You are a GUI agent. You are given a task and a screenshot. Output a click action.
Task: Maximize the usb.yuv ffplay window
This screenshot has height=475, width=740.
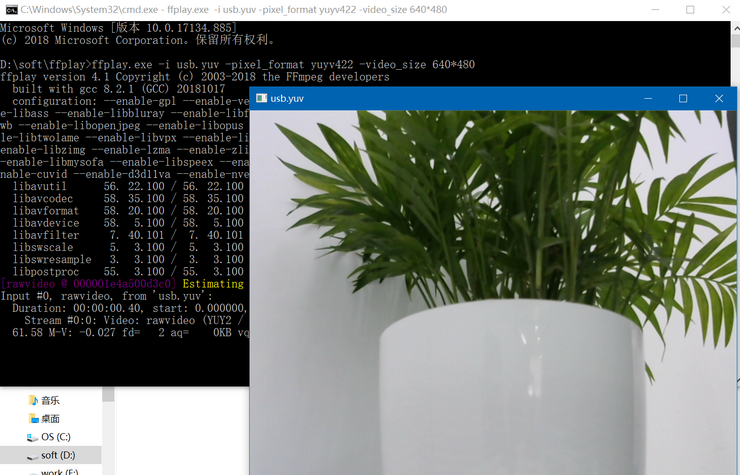tap(683, 98)
